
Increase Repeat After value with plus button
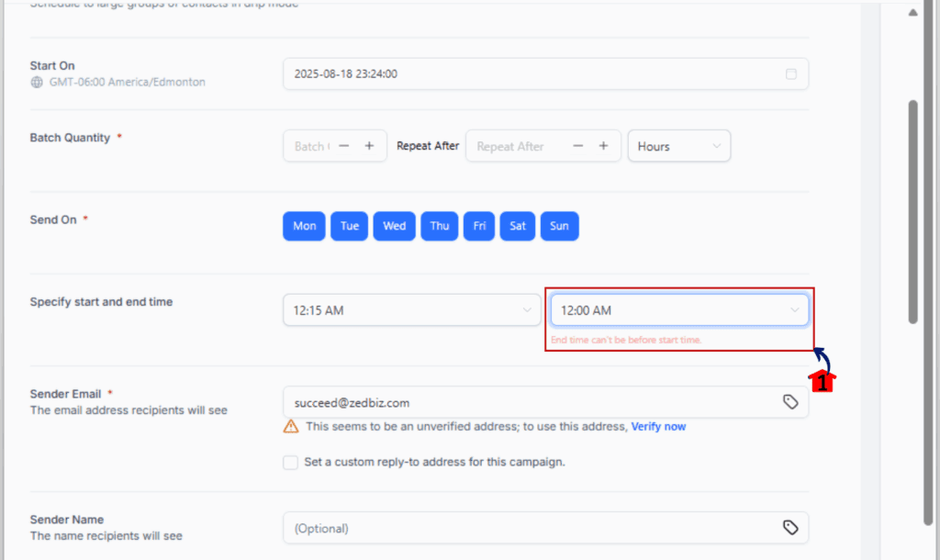[604, 146]
